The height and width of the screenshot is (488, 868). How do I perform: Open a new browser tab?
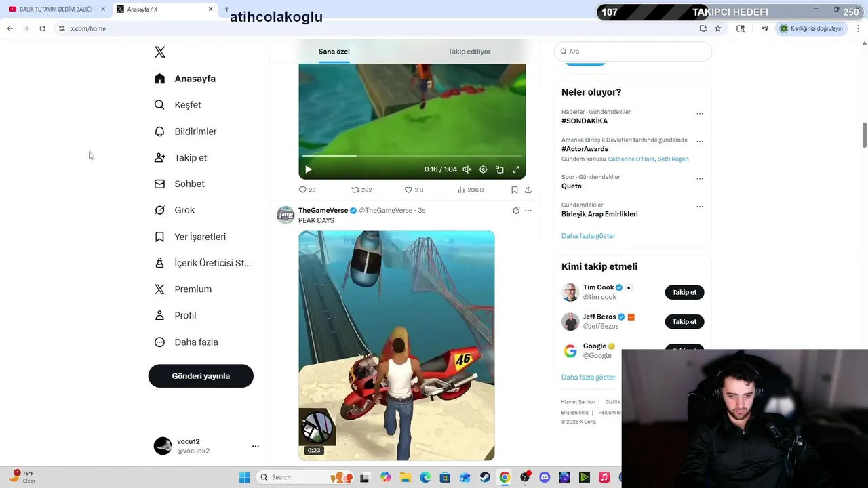(x=227, y=9)
